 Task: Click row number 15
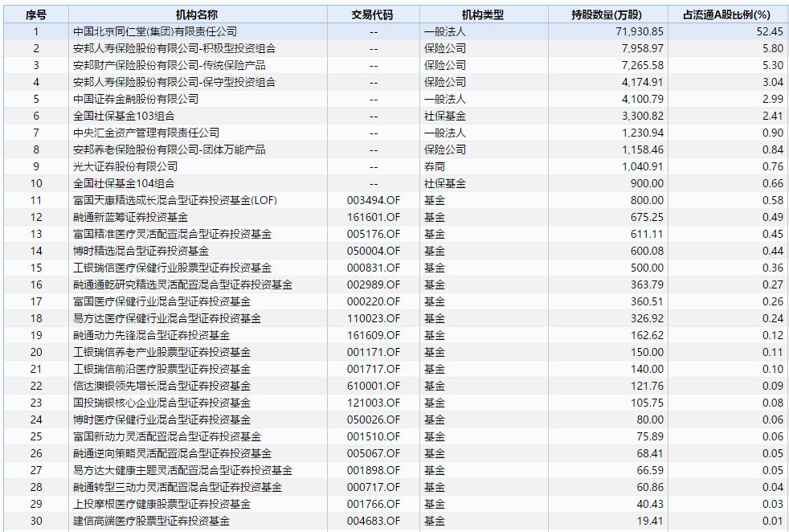click(x=35, y=268)
